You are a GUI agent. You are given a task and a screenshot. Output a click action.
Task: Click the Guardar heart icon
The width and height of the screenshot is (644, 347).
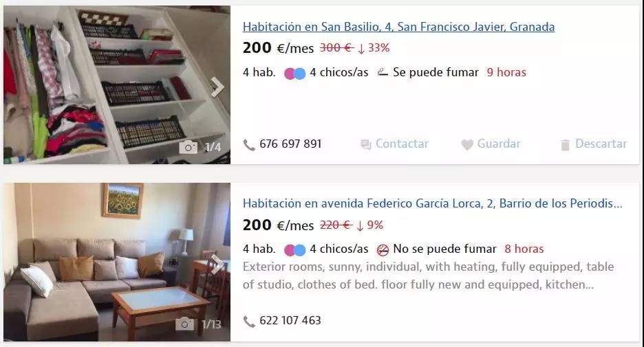click(467, 144)
